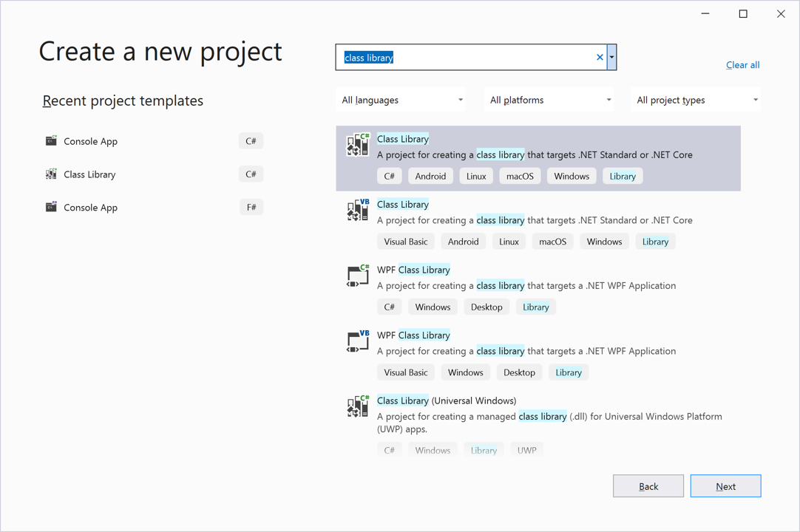Click the Linux tag on C# Class Library
Viewport: 800px width, 532px height.
(476, 176)
